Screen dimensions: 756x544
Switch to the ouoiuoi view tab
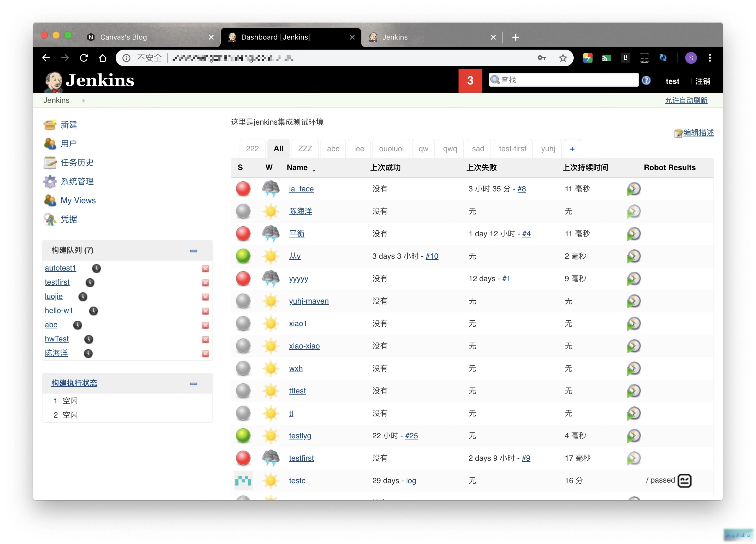click(391, 149)
